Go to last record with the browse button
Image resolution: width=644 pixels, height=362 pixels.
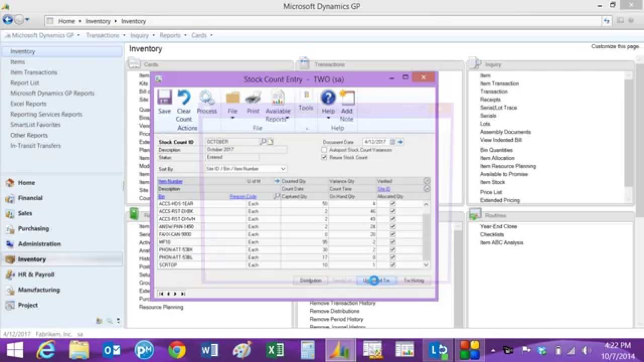[183, 294]
